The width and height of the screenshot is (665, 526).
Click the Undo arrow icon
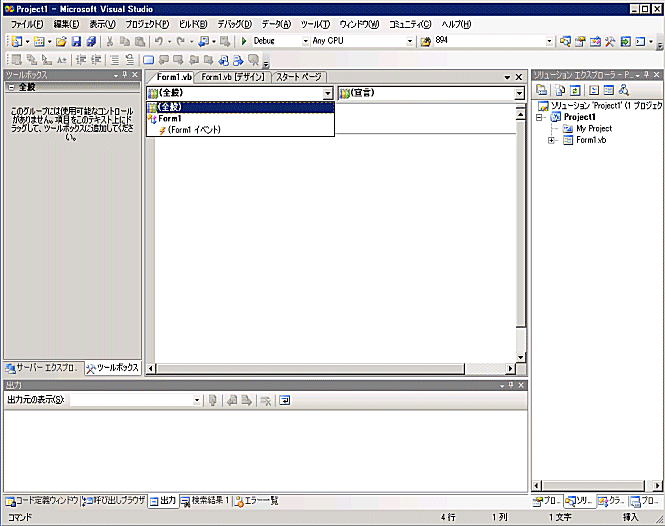[159, 41]
